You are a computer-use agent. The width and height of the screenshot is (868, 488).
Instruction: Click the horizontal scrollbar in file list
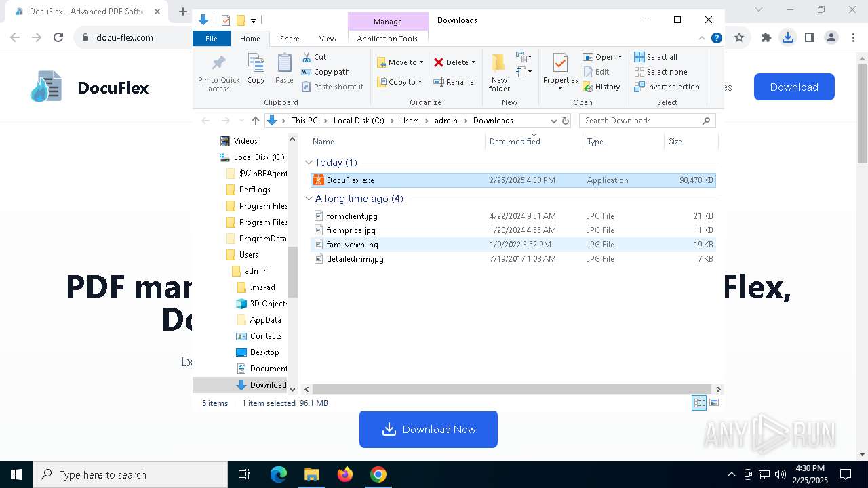click(513, 389)
